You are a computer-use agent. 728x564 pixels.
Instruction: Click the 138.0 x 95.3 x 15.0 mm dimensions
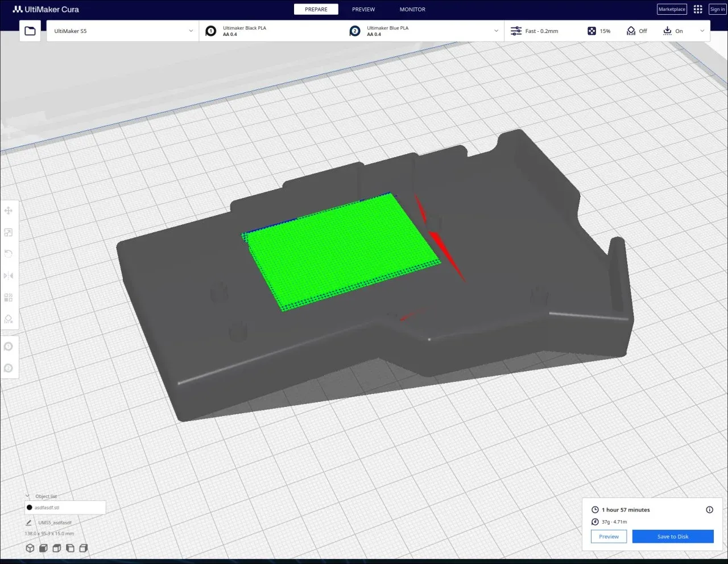[x=49, y=534]
